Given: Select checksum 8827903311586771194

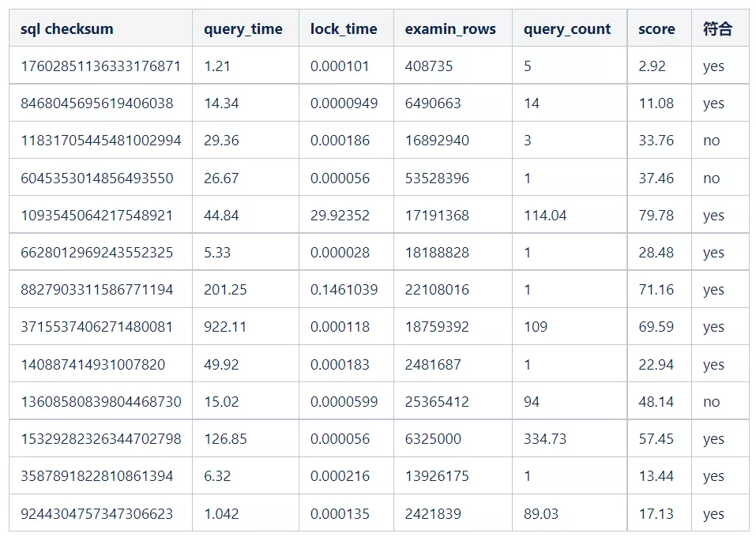Looking at the screenshot, I should [x=97, y=290].
